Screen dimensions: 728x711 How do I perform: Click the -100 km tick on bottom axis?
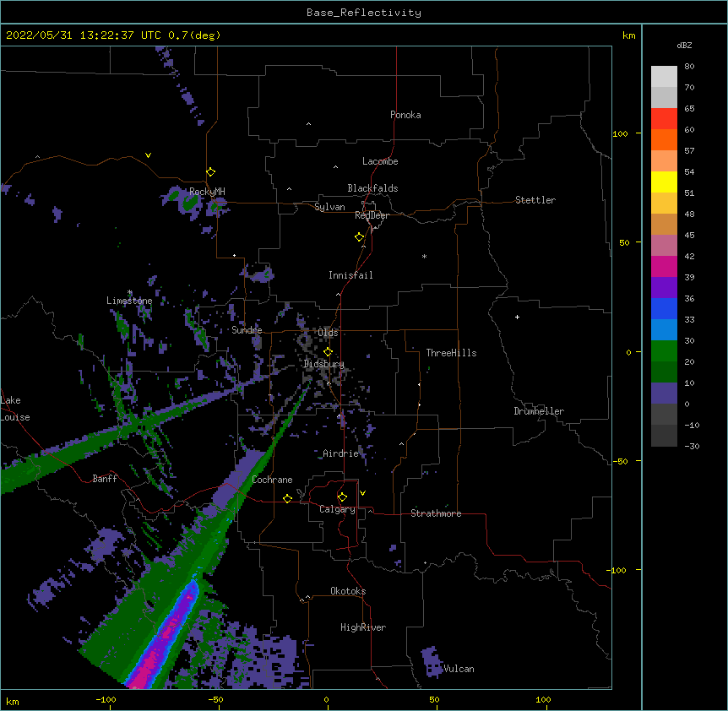106,699
